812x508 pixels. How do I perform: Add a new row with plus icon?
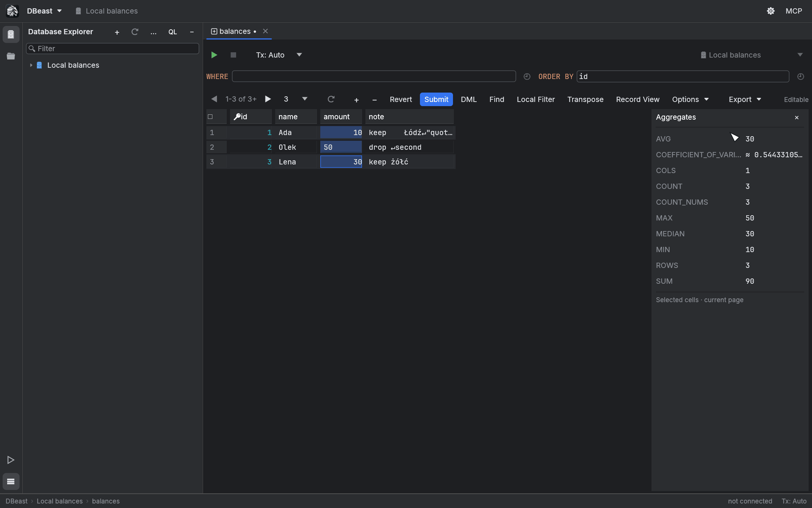point(356,100)
